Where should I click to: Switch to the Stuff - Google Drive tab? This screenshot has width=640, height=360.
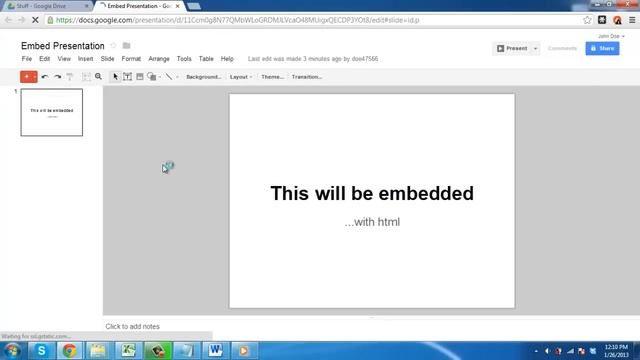[x=47, y=6]
